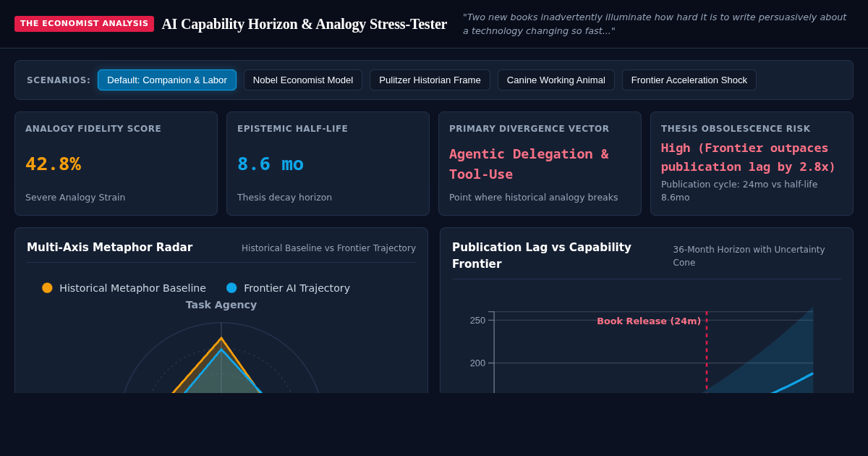Screen dimensions: 868x456
Task: Click the Epistemic Half-Life card label
Action: pos(292,129)
